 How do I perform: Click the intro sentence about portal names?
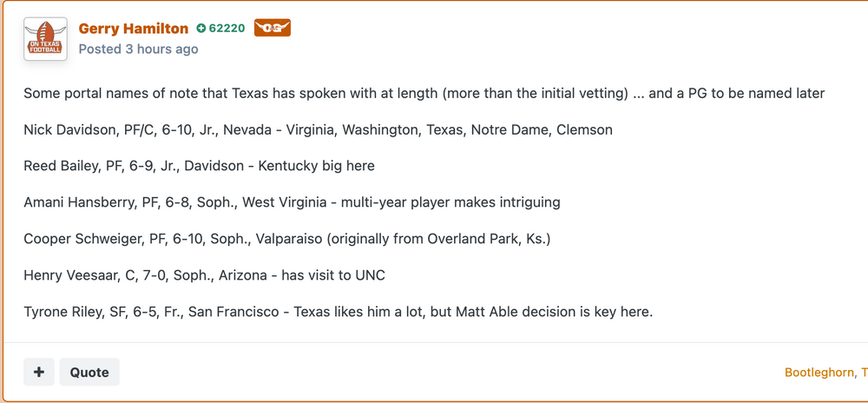click(424, 94)
